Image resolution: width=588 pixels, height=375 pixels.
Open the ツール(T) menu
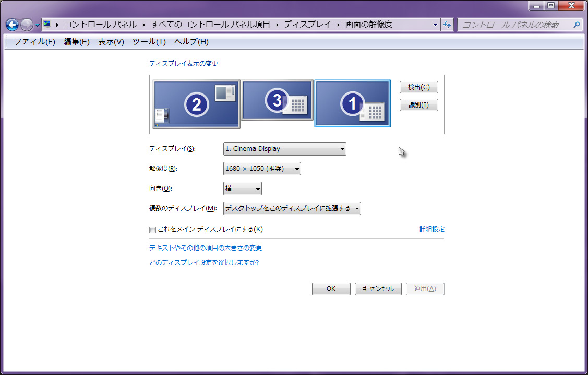[x=149, y=42]
